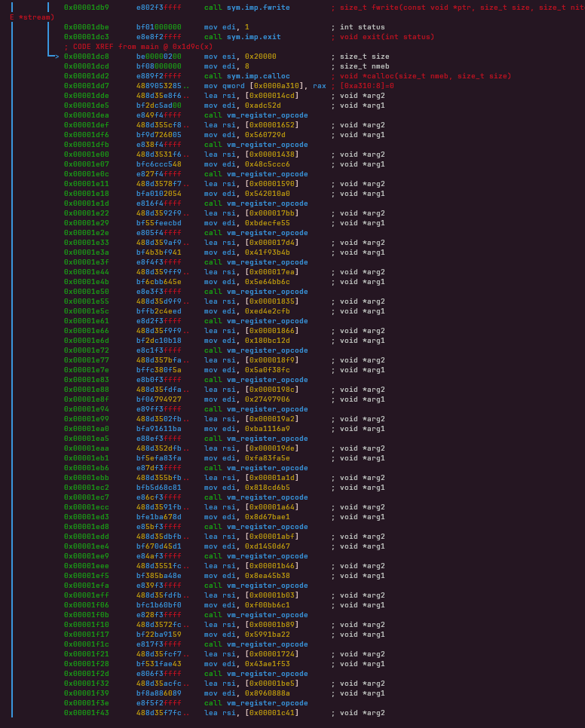The width and height of the screenshot is (585, 728).
Task: Select the immediate value 0xf00bb6c1
Action: coord(267,604)
